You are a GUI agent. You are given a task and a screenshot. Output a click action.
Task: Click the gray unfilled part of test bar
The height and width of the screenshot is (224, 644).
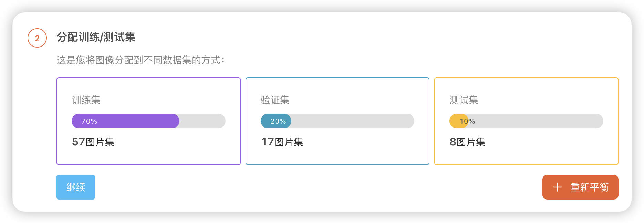pos(536,121)
